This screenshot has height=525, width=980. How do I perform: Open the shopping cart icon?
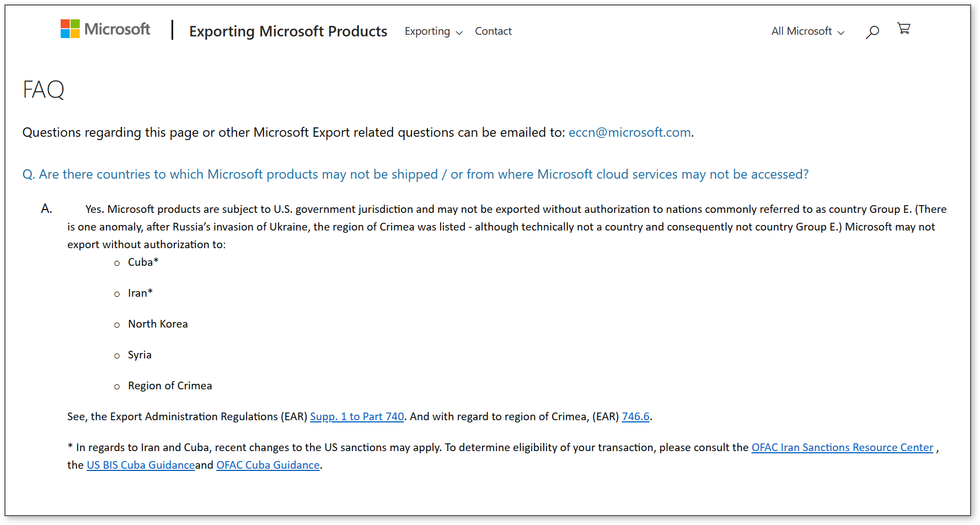coord(903,29)
